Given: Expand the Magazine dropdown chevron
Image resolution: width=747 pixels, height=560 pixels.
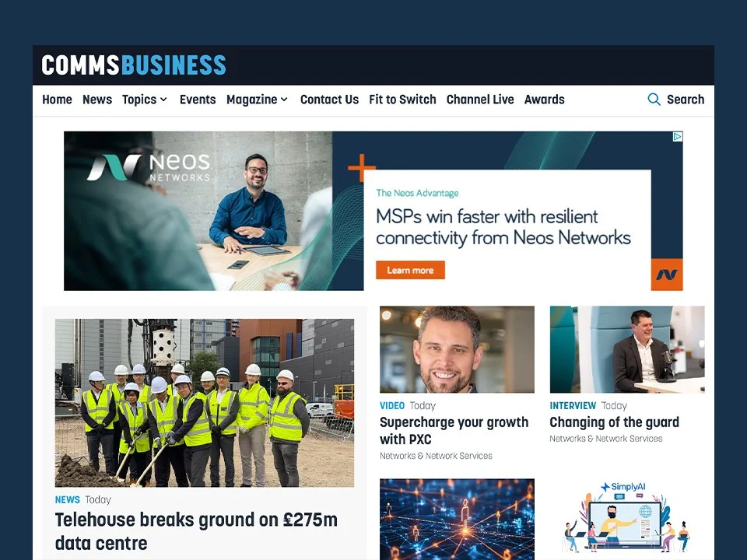Looking at the screenshot, I should [x=284, y=100].
